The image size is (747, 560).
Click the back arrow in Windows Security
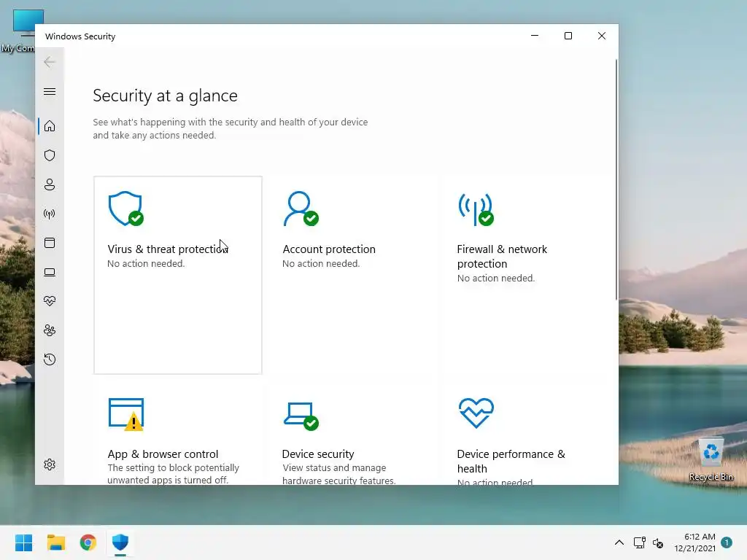[50, 62]
